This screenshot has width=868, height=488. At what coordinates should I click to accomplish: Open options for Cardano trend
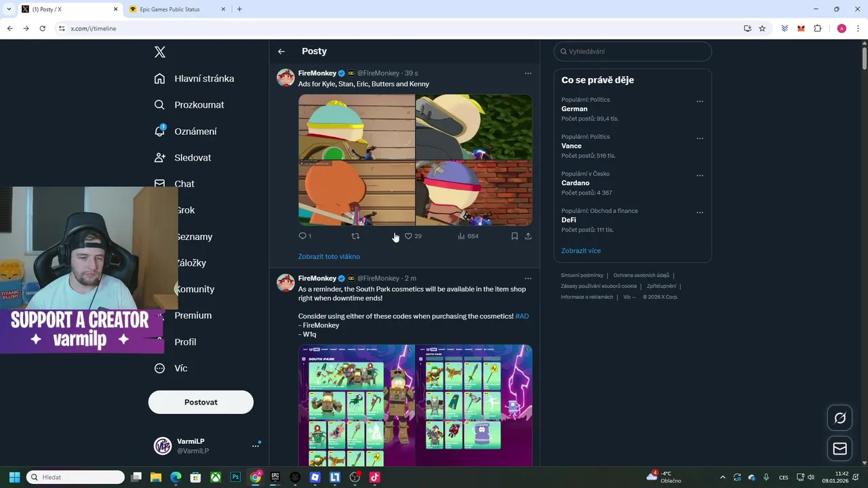pos(700,176)
